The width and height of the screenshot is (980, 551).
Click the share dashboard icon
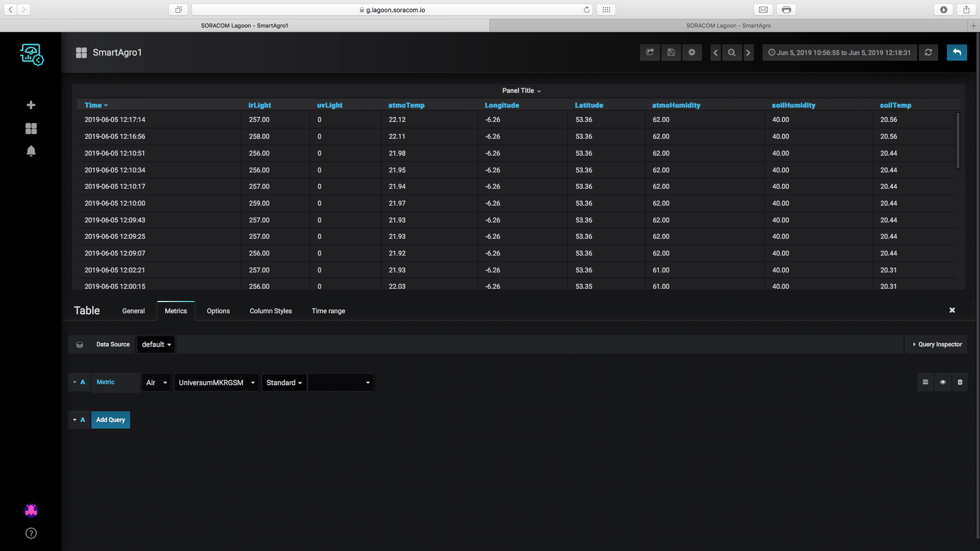(x=650, y=53)
